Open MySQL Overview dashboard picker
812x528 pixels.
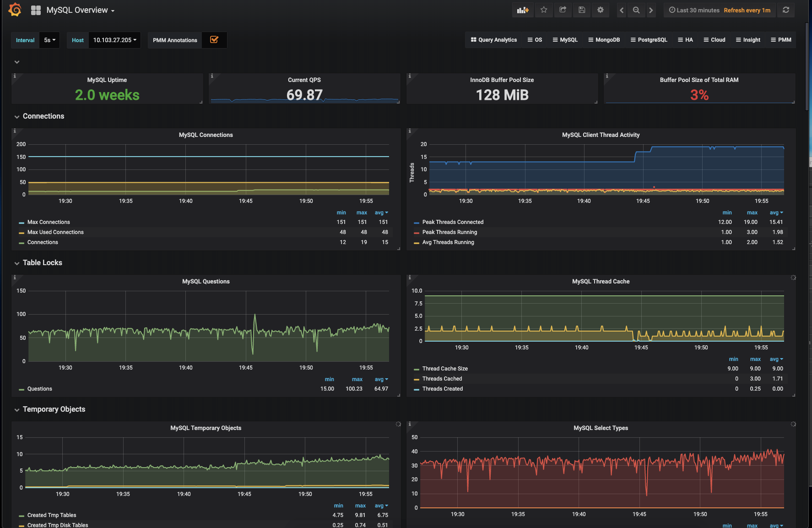[x=80, y=10]
